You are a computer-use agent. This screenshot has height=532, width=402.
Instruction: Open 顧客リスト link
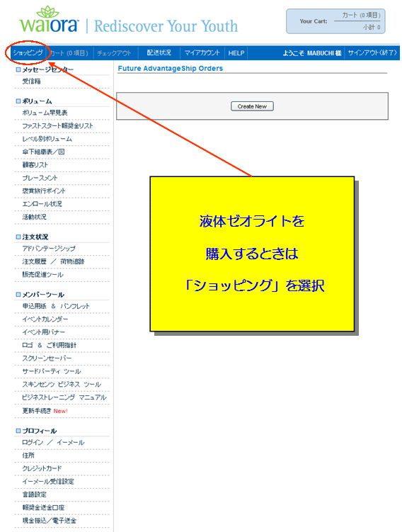pos(35,165)
